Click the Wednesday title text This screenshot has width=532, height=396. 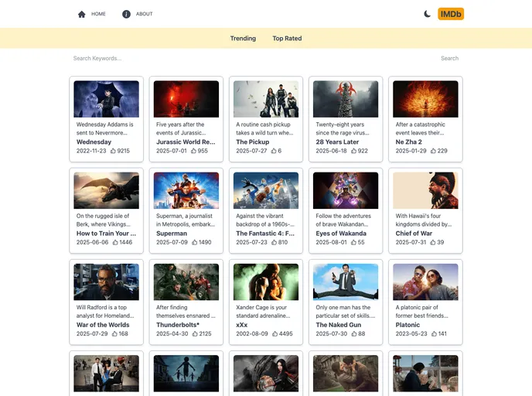[94, 142]
